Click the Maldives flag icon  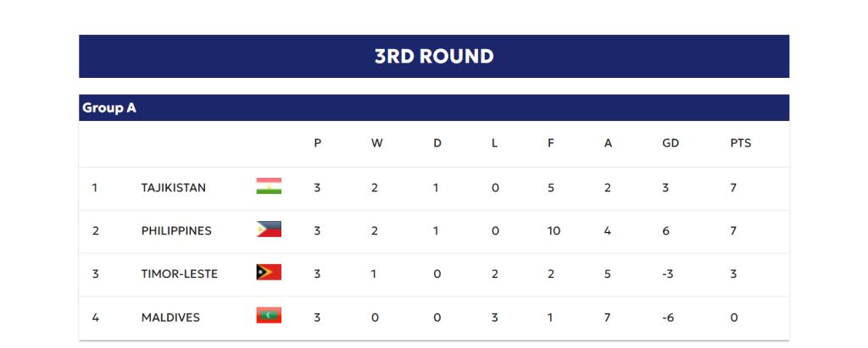click(269, 317)
